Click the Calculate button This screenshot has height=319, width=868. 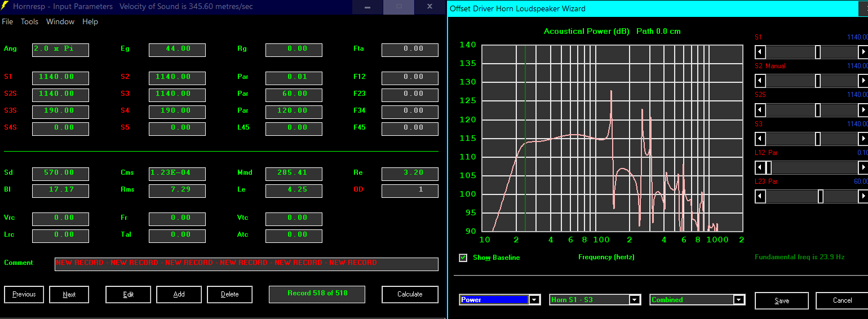[x=410, y=294]
